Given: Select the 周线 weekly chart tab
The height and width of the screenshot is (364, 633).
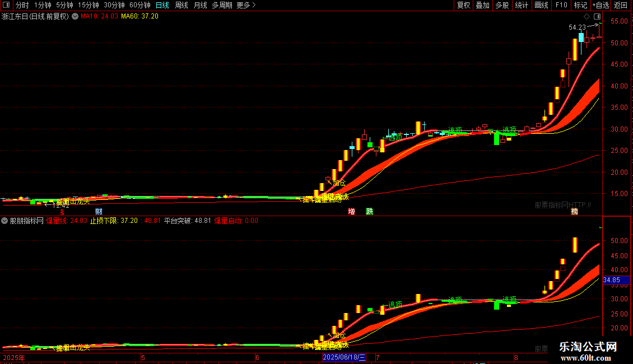Looking at the screenshot, I should pyautogui.click(x=181, y=5).
